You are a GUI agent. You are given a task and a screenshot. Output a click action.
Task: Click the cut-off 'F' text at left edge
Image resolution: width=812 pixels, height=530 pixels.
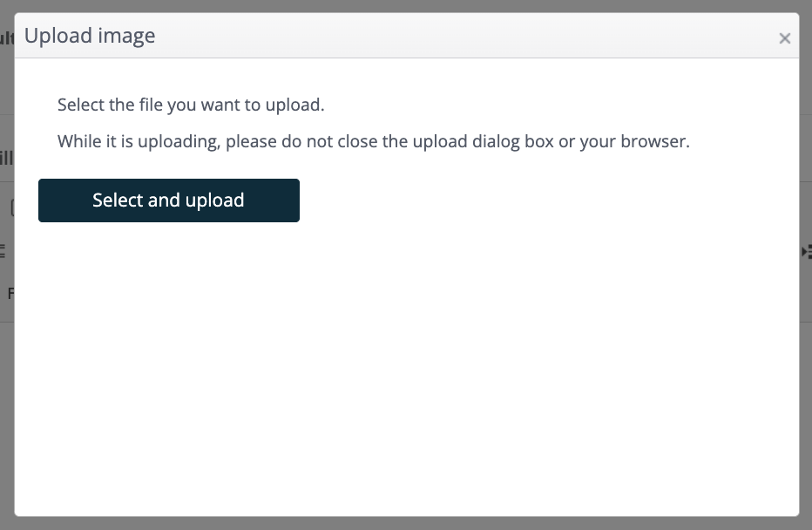click(10, 293)
